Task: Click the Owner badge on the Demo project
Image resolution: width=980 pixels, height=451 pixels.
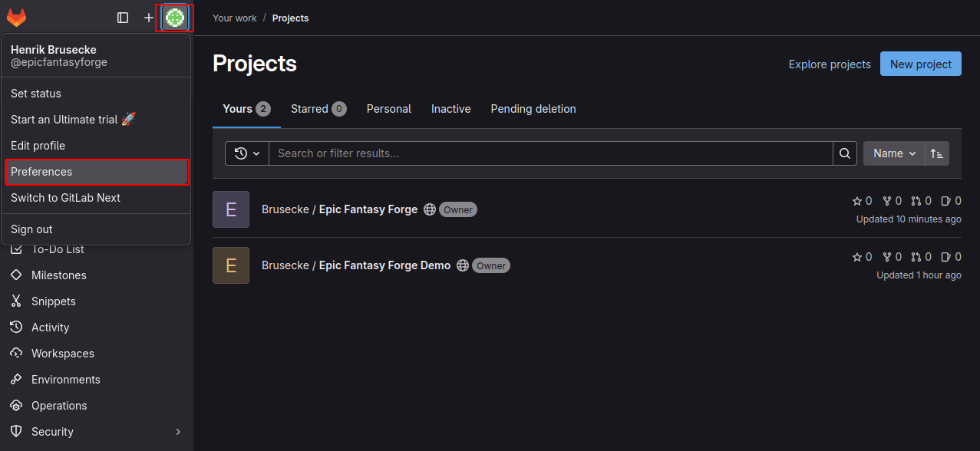Action: 491,265
